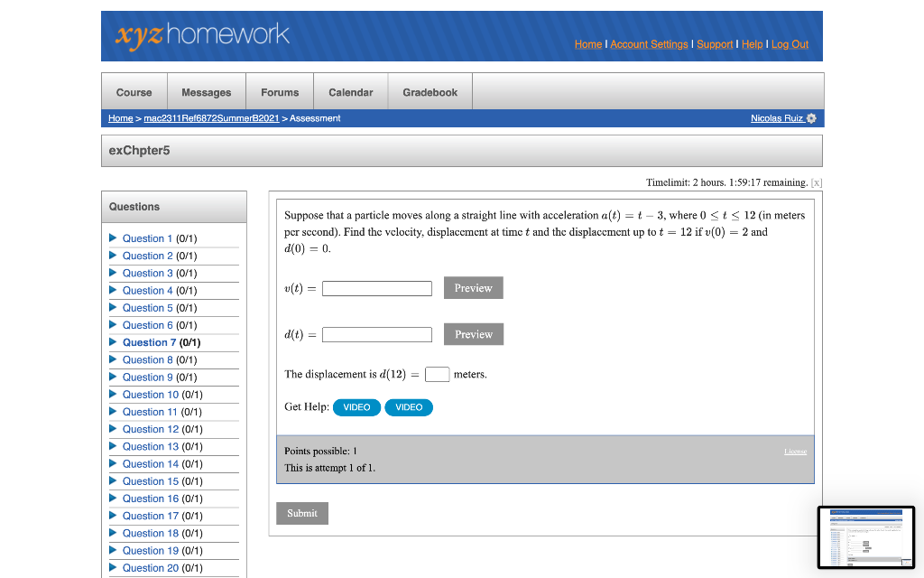
Task: Click Preview next to the v(t) field
Action: [473, 287]
